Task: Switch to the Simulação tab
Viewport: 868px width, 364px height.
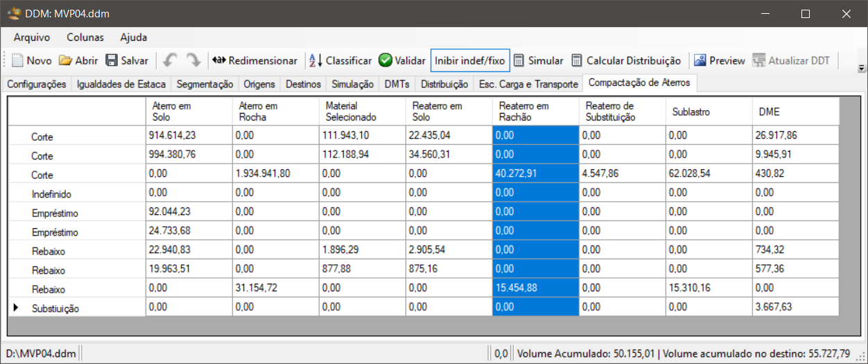Action: (353, 84)
